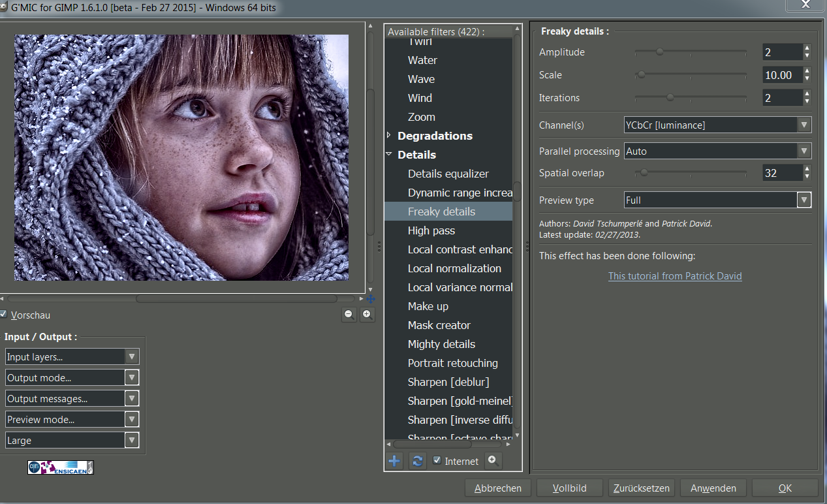This screenshot has width=827, height=504.
Task: Collapse the Details filter category
Action: click(389, 155)
